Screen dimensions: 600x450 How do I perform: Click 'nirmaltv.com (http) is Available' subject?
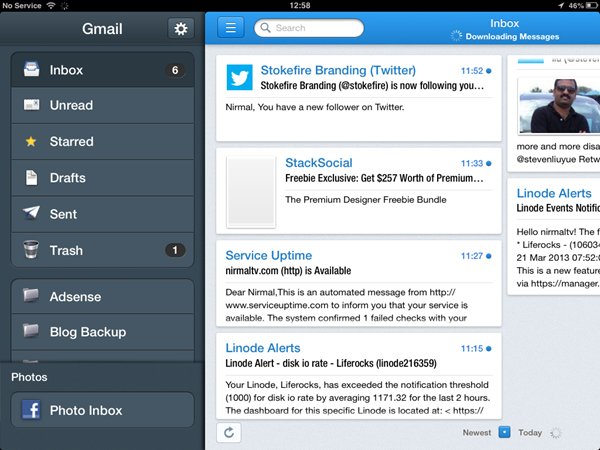pos(288,271)
